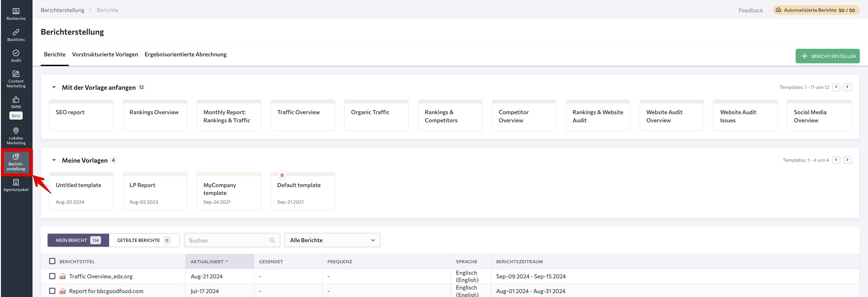Check the Report for bbcgoodfood.com checkbox
The height and width of the screenshot is (297, 868).
pos(52,291)
